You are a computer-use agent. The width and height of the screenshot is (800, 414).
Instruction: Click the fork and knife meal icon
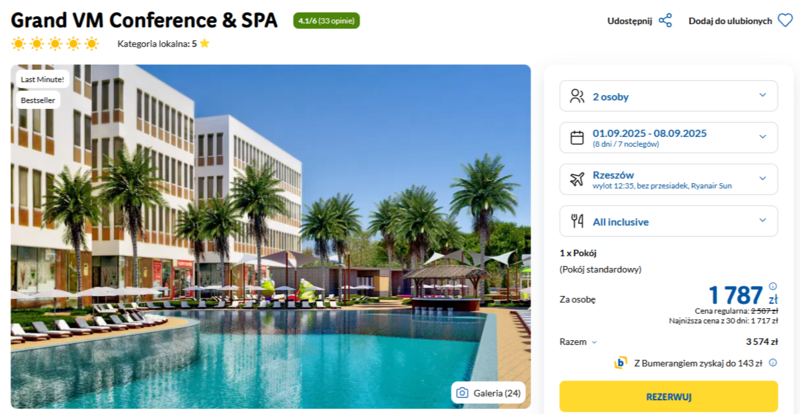[x=577, y=221]
